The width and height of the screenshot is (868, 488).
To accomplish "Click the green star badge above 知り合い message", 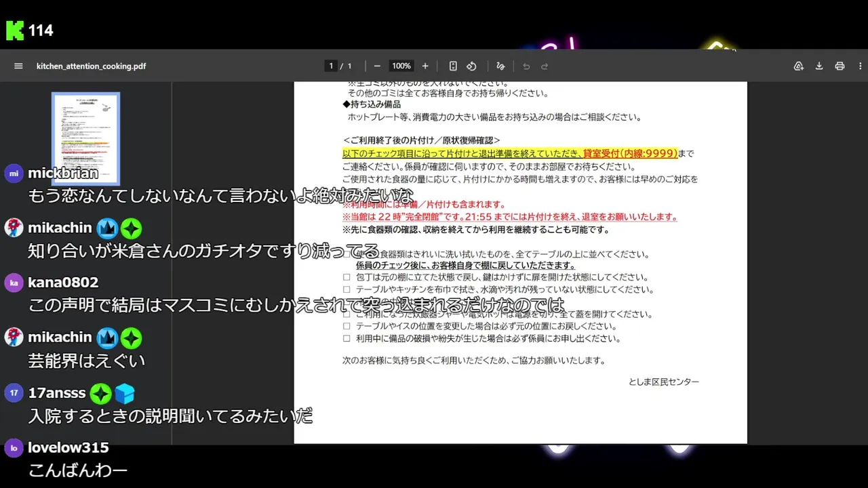I will coord(131,228).
